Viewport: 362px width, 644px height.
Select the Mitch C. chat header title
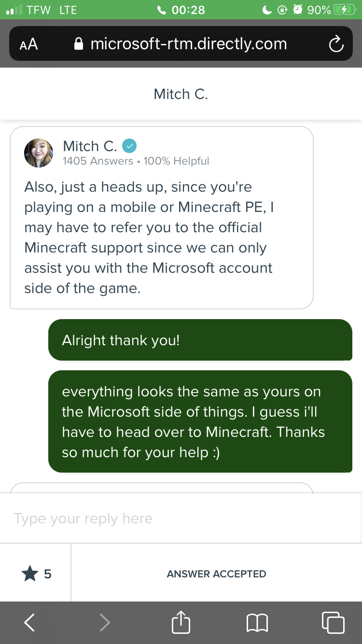click(x=181, y=94)
